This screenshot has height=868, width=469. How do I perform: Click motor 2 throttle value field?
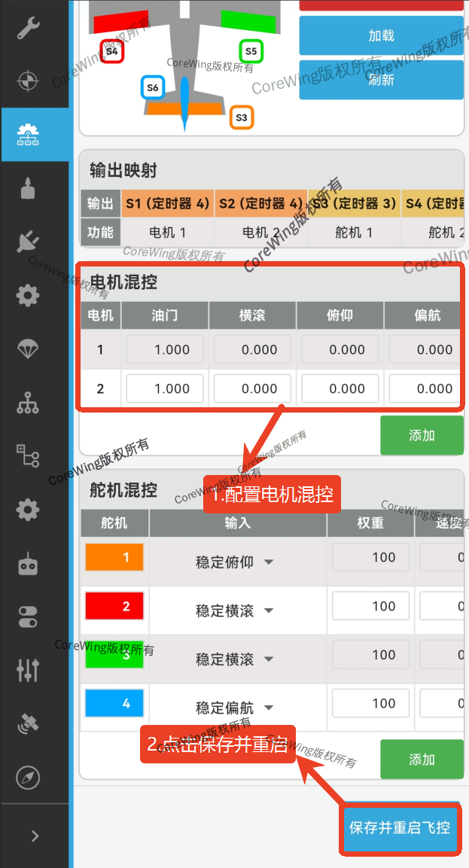(x=166, y=388)
